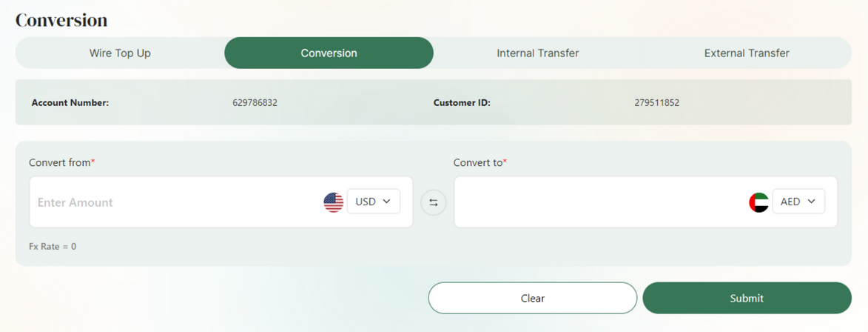Submit the conversion form
This screenshot has width=868, height=332.
(747, 298)
